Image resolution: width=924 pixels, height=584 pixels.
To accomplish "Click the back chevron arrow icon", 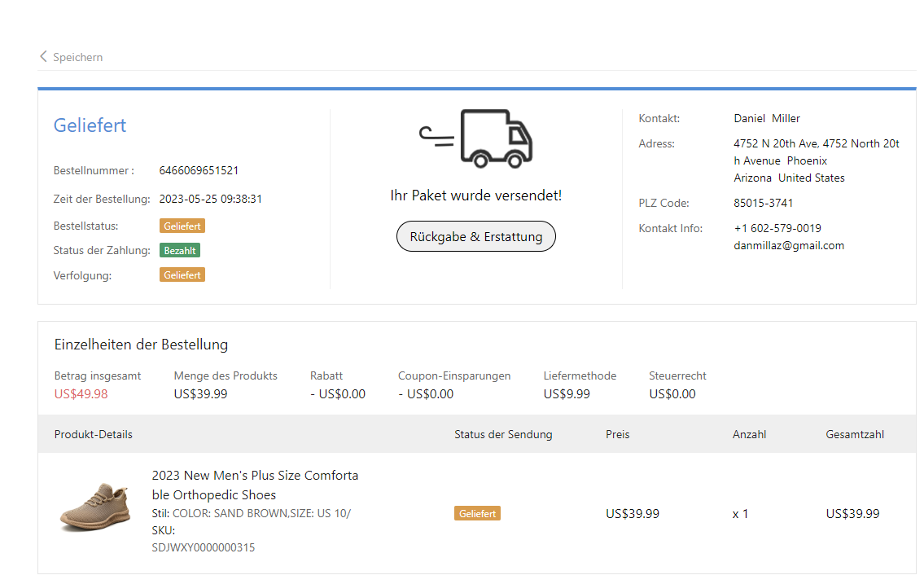I will (43, 57).
